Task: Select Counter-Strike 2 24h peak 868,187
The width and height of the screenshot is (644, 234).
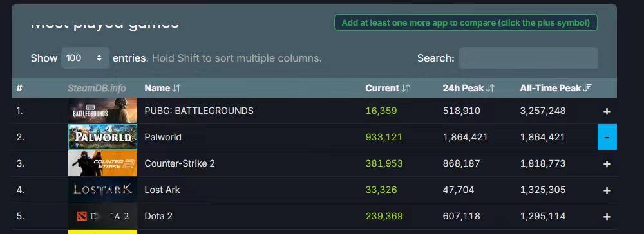Action: [461, 163]
